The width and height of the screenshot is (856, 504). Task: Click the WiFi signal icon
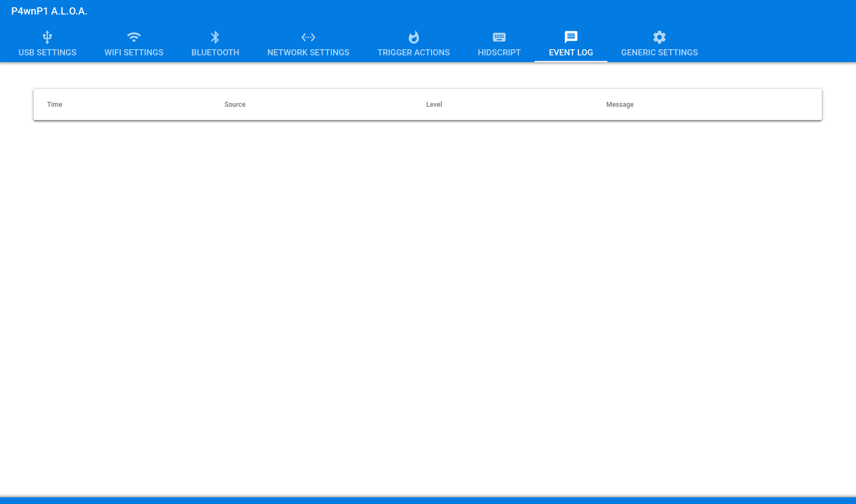click(x=134, y=37)
